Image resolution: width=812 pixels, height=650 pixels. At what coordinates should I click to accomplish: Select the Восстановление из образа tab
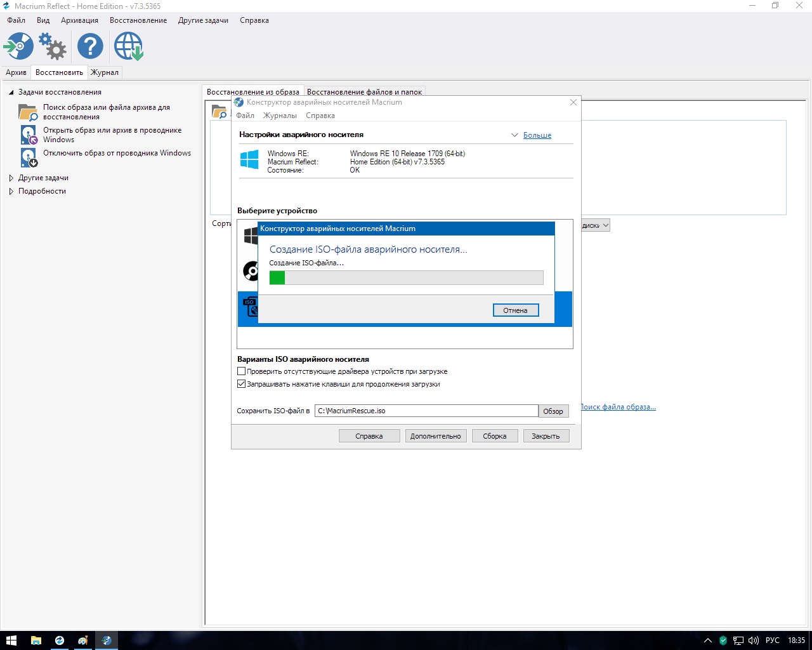252,92
